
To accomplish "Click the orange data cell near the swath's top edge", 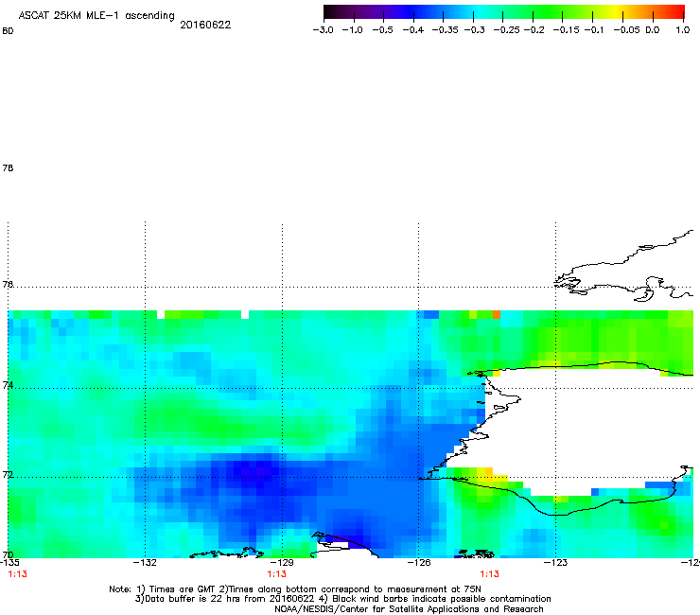I will (497, 314).
